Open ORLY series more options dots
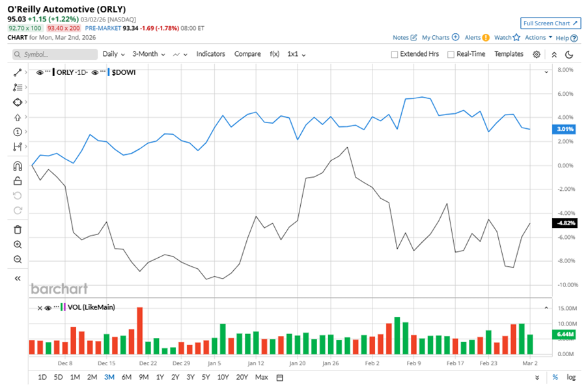This screenshot has width=588, height=390. click(x=48, y=71)
